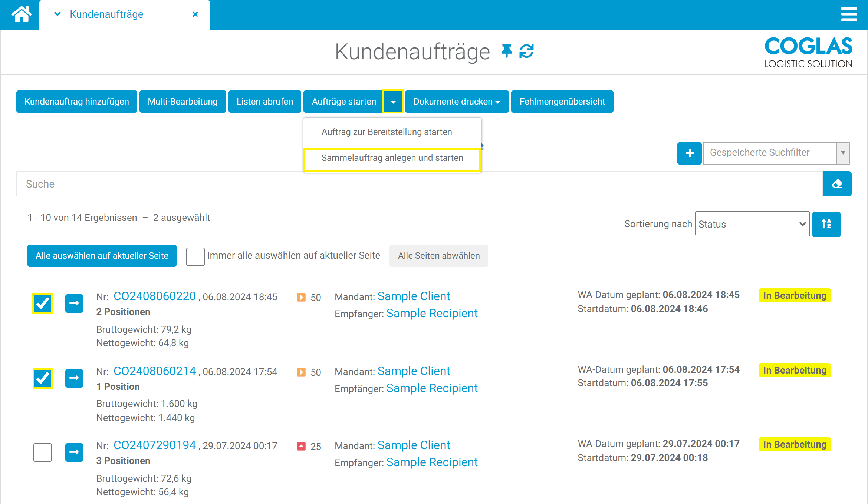Uncheck the checkbox for order CO2408060220
Viewport: 868px width, 504px height.
pos(43,304)
